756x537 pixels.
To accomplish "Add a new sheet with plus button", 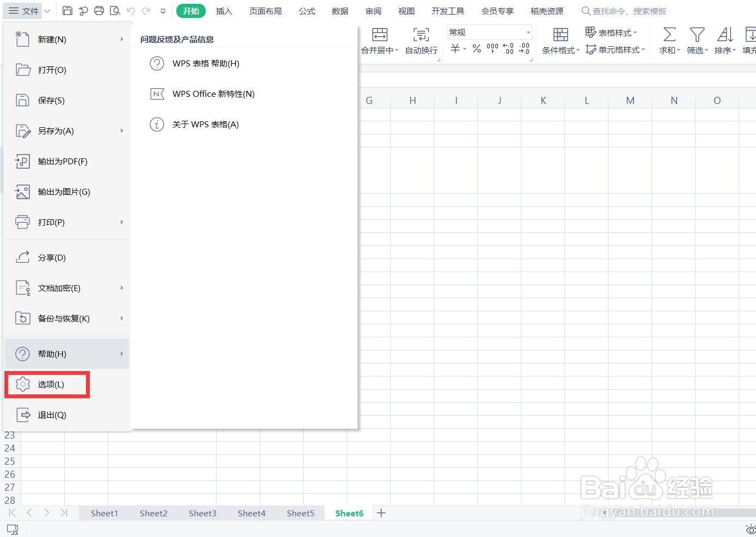I will click(381, 513).
